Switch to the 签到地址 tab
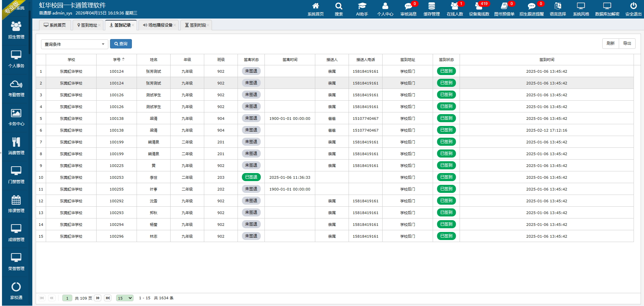Screen dimensions: 644x306 [x=89, y=25]
